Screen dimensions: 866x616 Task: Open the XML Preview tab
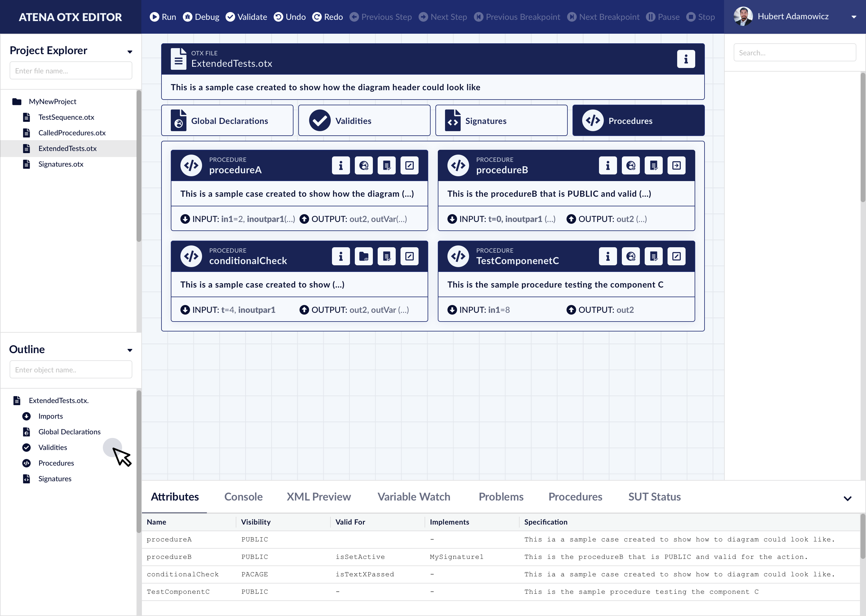[x=319, y=497]
